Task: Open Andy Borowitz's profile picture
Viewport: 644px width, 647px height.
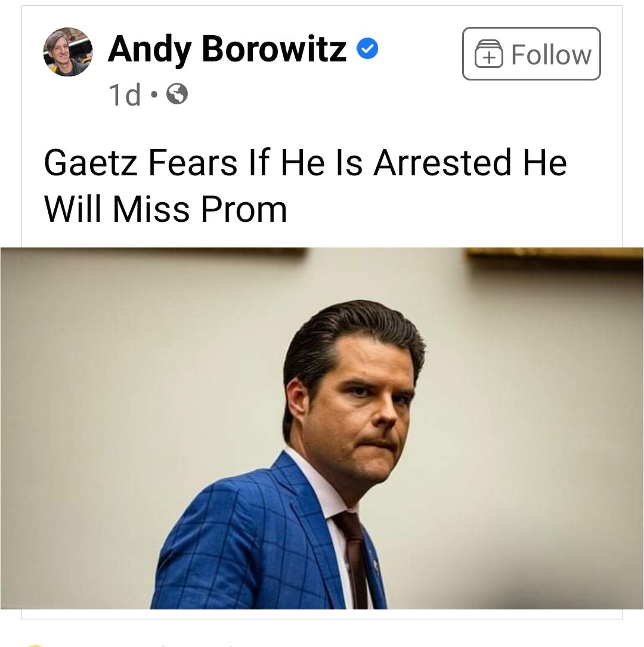Action: [x=68, y=52]
